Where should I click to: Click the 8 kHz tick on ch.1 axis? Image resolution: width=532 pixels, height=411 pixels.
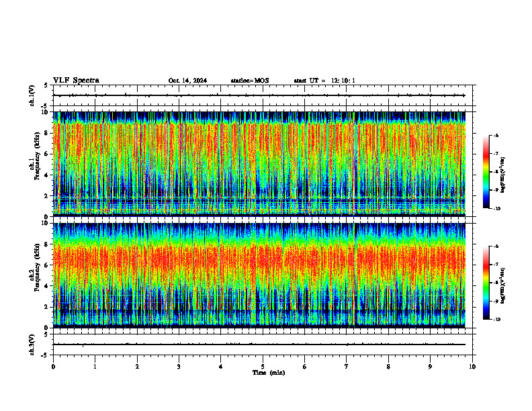click(46, 133)
